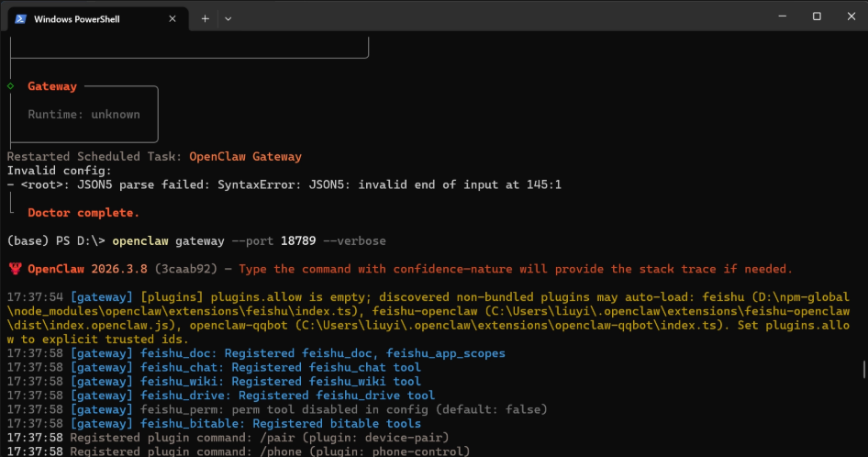Click the '--verbose' flag text
The width and height of the screenshot is (868, 457).
pos(354,241)
